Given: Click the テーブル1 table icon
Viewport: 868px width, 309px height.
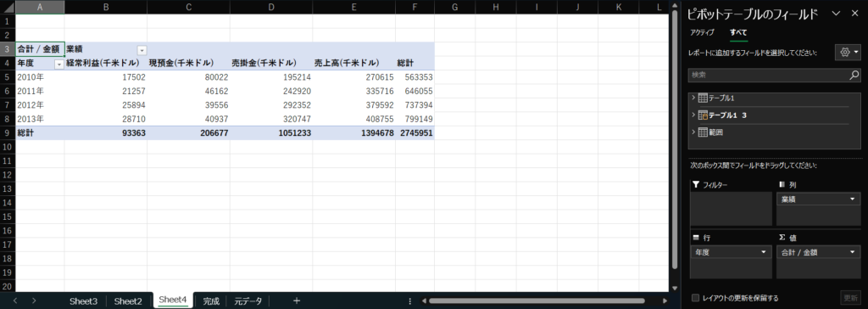Looking at the screenshot, I should click(703, 98).
